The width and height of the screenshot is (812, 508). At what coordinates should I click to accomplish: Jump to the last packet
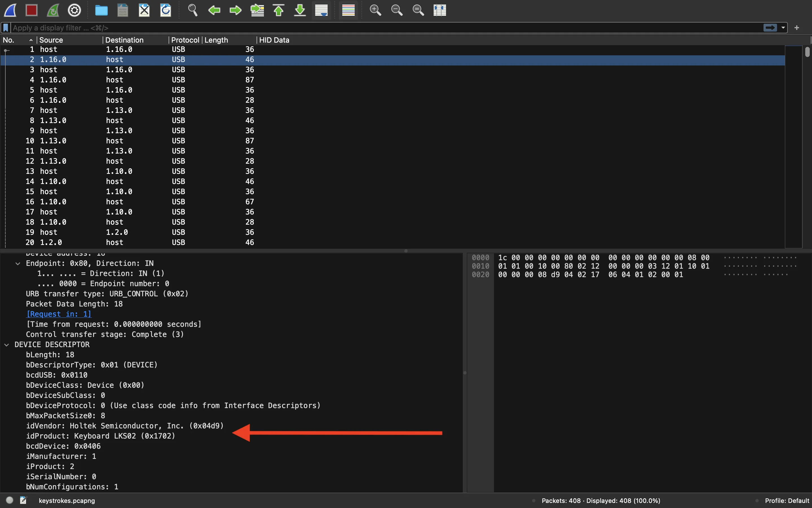pos(300,10)
